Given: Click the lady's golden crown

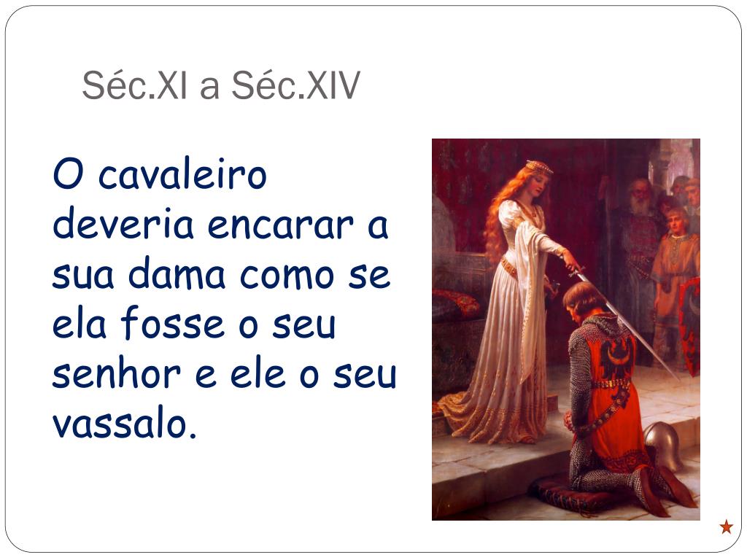Looking at the screenshot, I should pyautogui.click(x=539, y=167).
